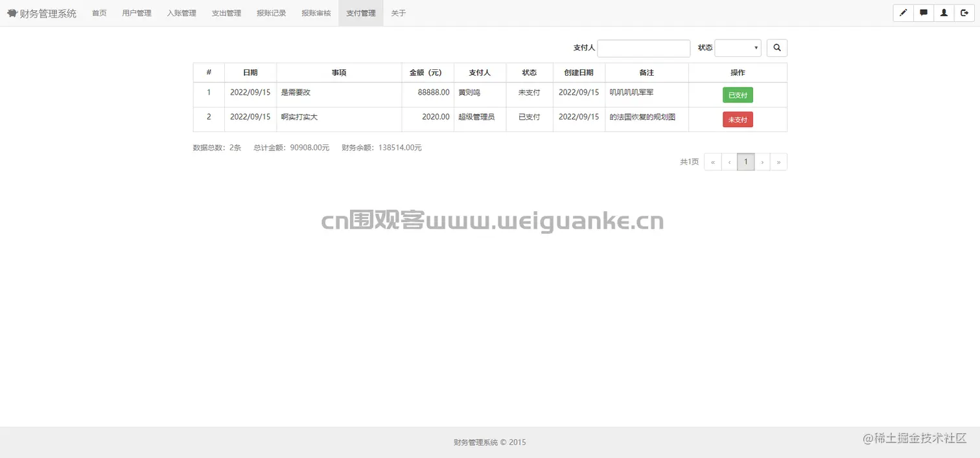Click the amount 88888.00
This screenshot has width=980, height=458.
click(434, 93)
